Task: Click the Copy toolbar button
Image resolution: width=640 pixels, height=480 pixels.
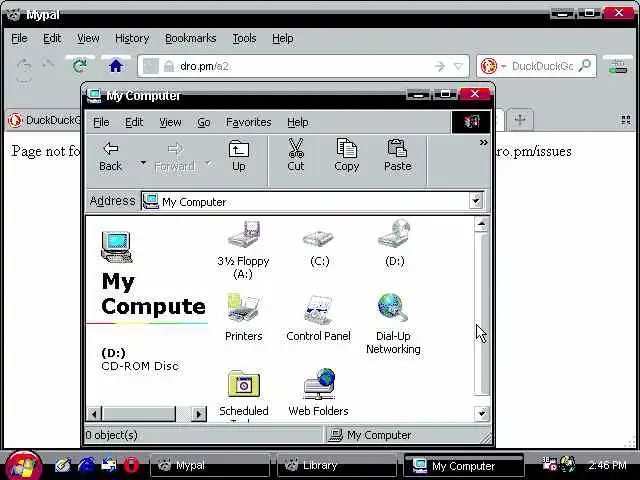Action: [x=347, y=156]
